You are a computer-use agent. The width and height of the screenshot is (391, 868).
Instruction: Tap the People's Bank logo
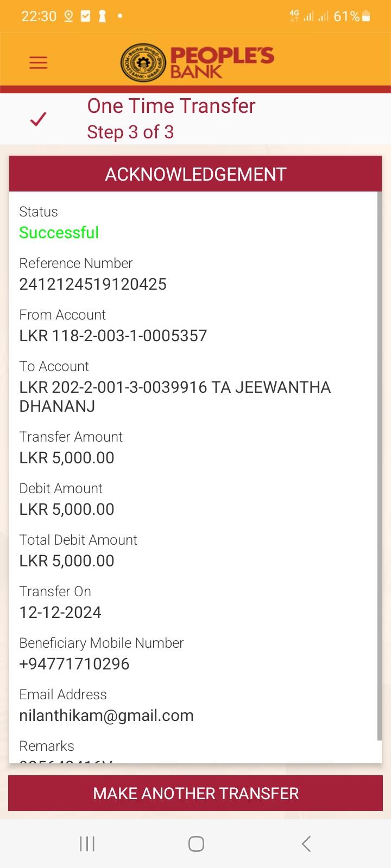[x=197, y=62]
